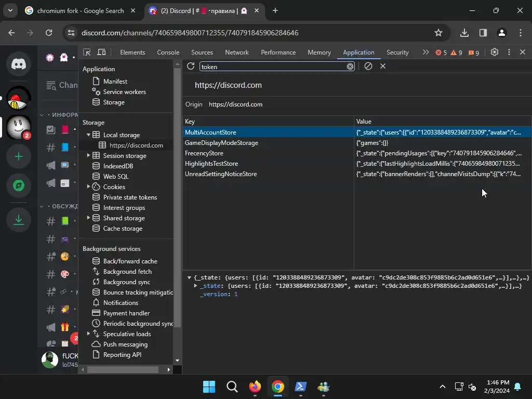532x399 pixels.
Task: Click the address bar URL
Action: coord(190,33)
